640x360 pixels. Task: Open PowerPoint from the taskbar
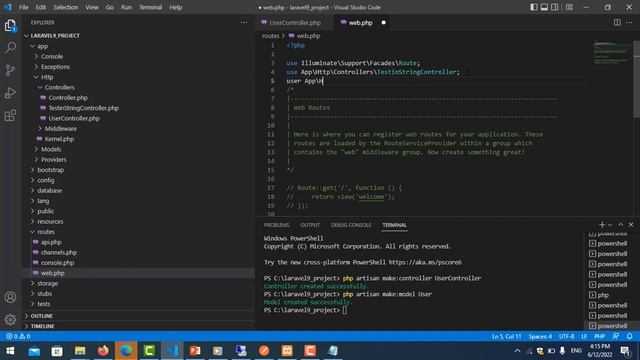point(195,351)
